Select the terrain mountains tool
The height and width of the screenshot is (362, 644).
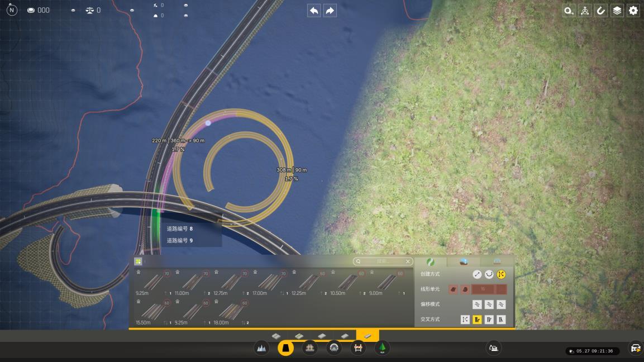pos(261,348)
